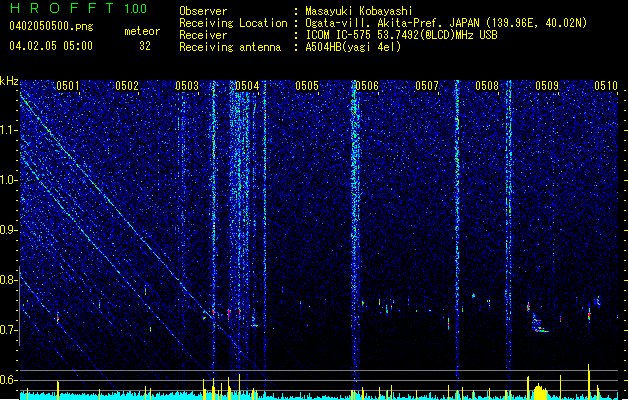Click the Receiving Location value text
Screen dimensions: 629x400
pos(446,23)
